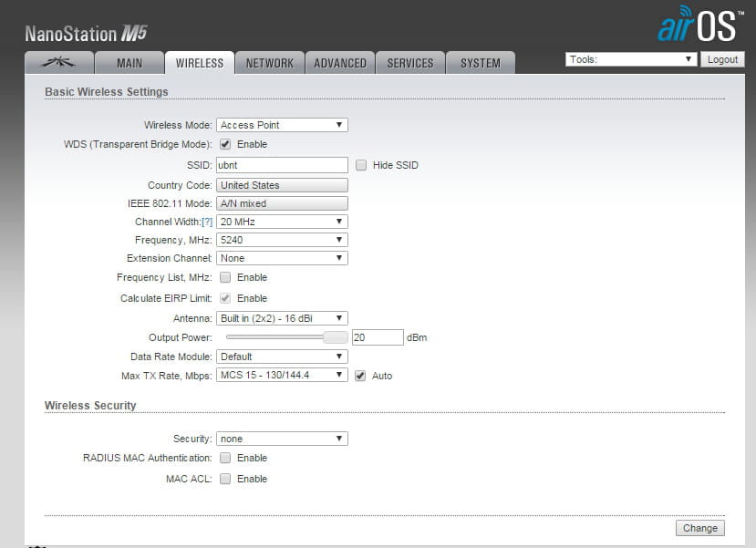Open the SERVICES tab
The height and width of the screenshot is (548, 756).
[410, 63]
